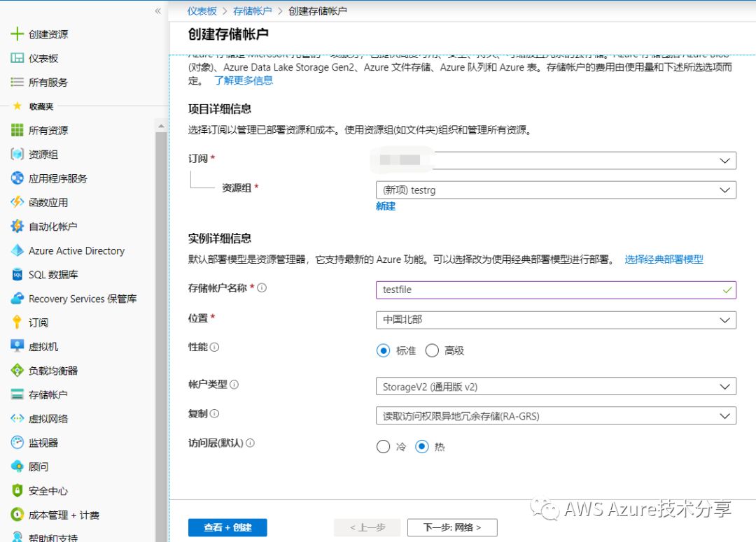Open the 虚拟机 monitor icon
This screenshot has height=542, width=756.
tap(17, 346)
